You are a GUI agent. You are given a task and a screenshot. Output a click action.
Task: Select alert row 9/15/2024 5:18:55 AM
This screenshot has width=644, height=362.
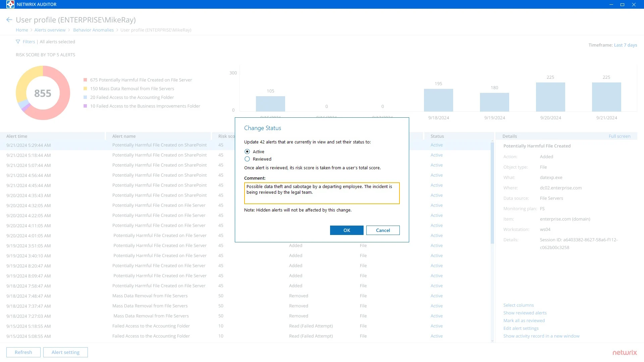pyautogui.click(x=245, y=326)
